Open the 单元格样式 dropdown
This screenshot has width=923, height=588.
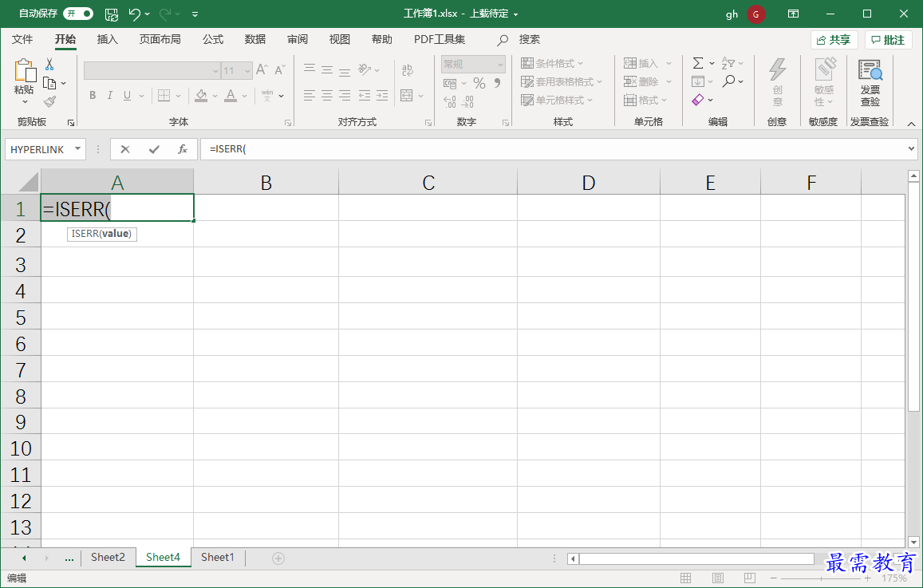pos(557,100)
